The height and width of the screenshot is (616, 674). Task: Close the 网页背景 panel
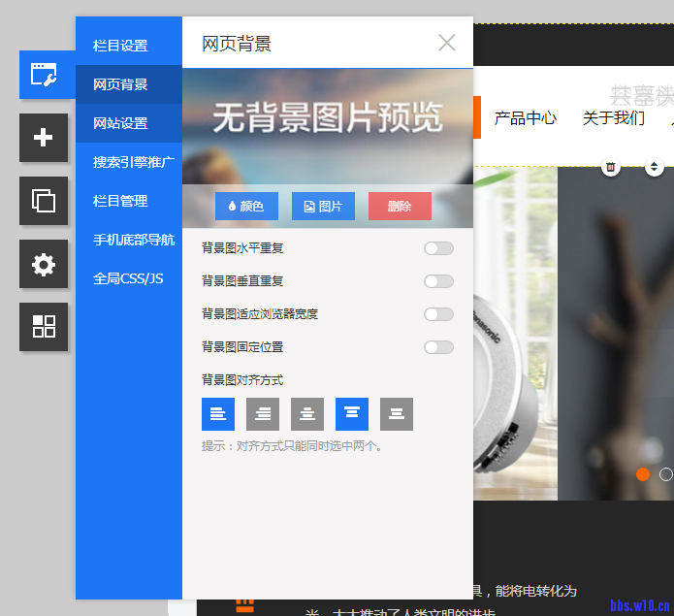446,43
